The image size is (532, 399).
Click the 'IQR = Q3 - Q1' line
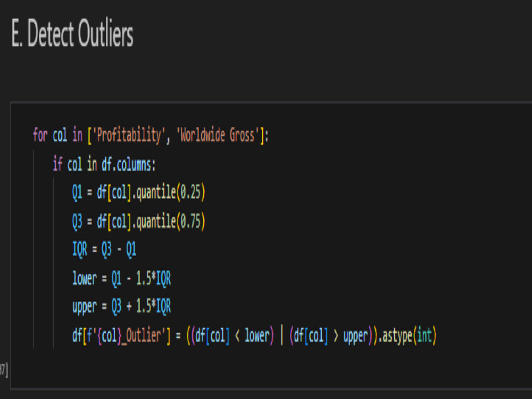104,250
